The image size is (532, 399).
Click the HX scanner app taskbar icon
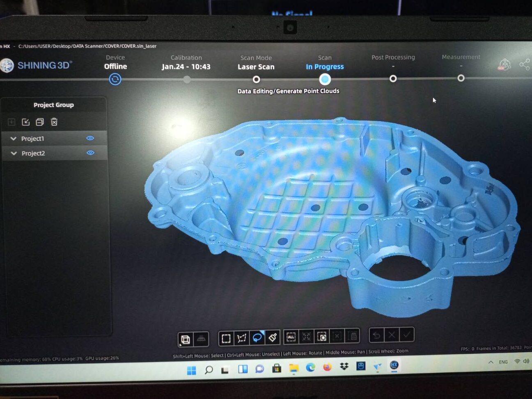(x=394, y=365)
